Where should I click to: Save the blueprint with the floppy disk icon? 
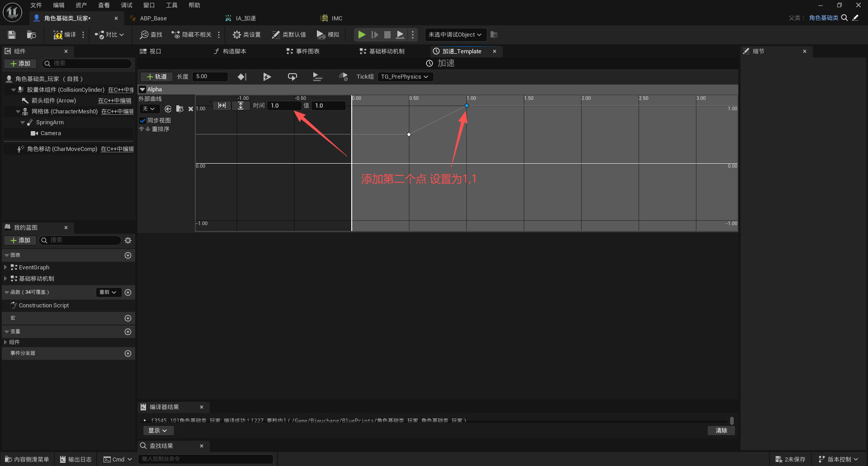pos(12,35)
